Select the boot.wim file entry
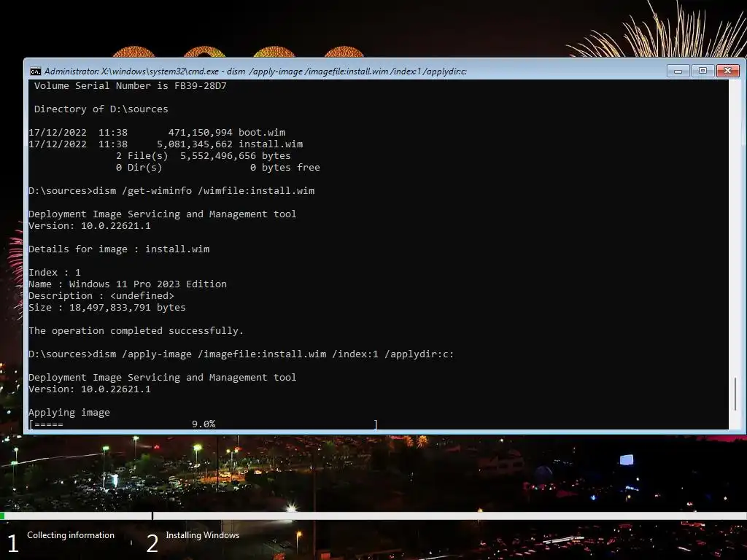747x560 pixels. tap(157, 133)
